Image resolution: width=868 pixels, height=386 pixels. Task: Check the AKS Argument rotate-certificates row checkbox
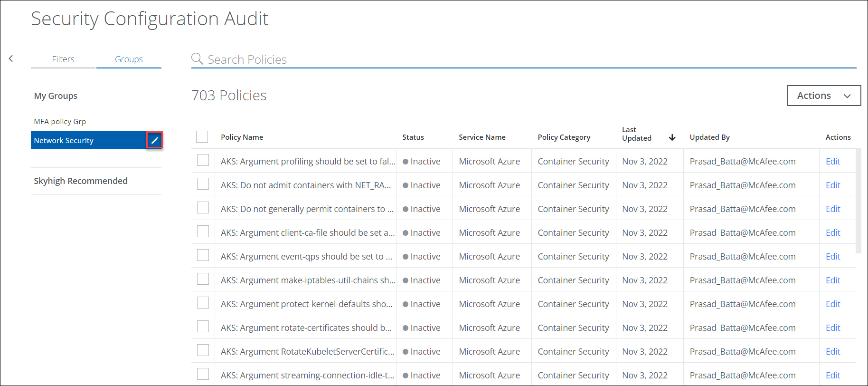pyautogui.click(x=203, y=327)
